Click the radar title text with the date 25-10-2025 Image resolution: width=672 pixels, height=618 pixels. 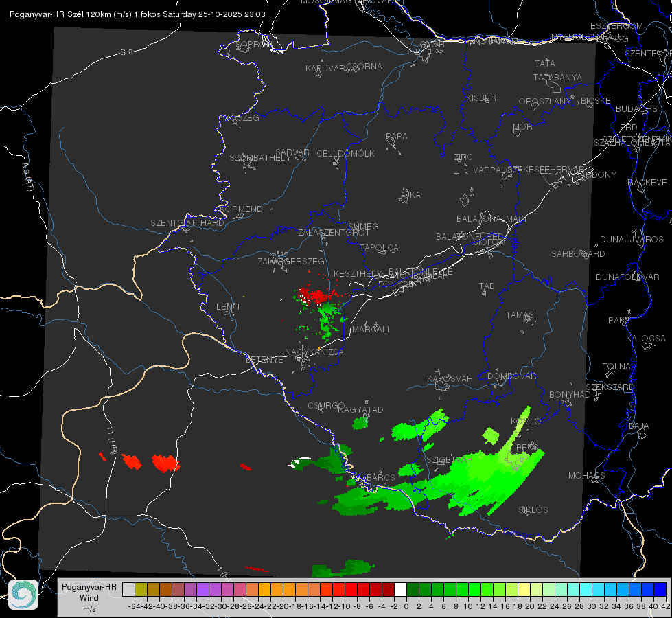(x=137, y=14)
